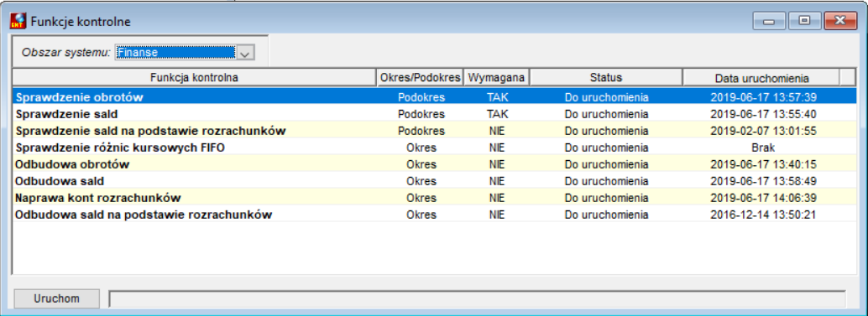Click the Wymagana column header
Image resolution: width=868 pixels, height=316 pixels.
tap(497, 78)
